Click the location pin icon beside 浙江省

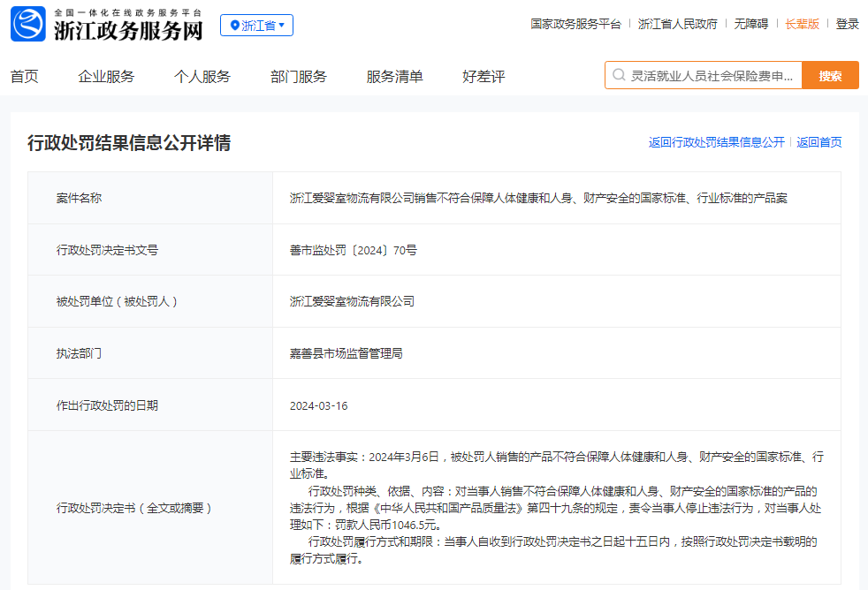(235, 26)
